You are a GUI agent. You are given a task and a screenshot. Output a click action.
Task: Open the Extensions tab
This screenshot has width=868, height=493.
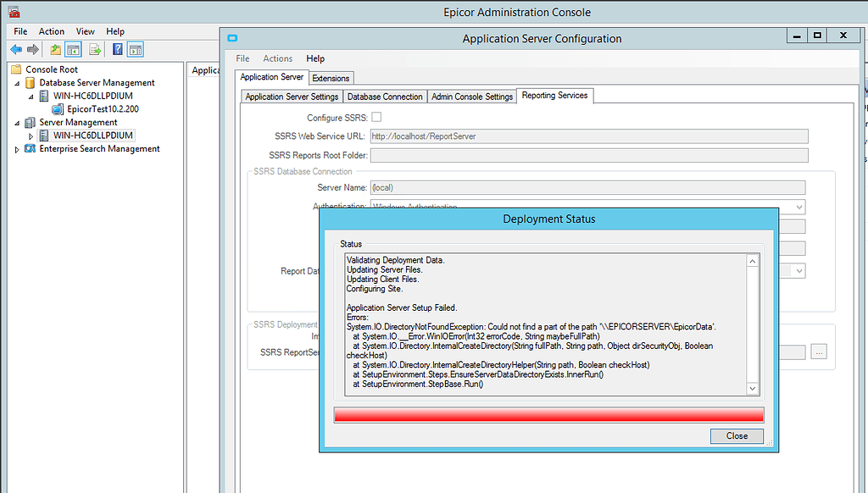pos(331,78)
